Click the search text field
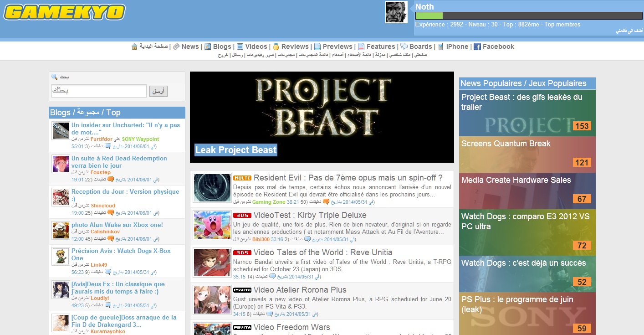Viewport: 644px width, 335px height. coord(99,91)
